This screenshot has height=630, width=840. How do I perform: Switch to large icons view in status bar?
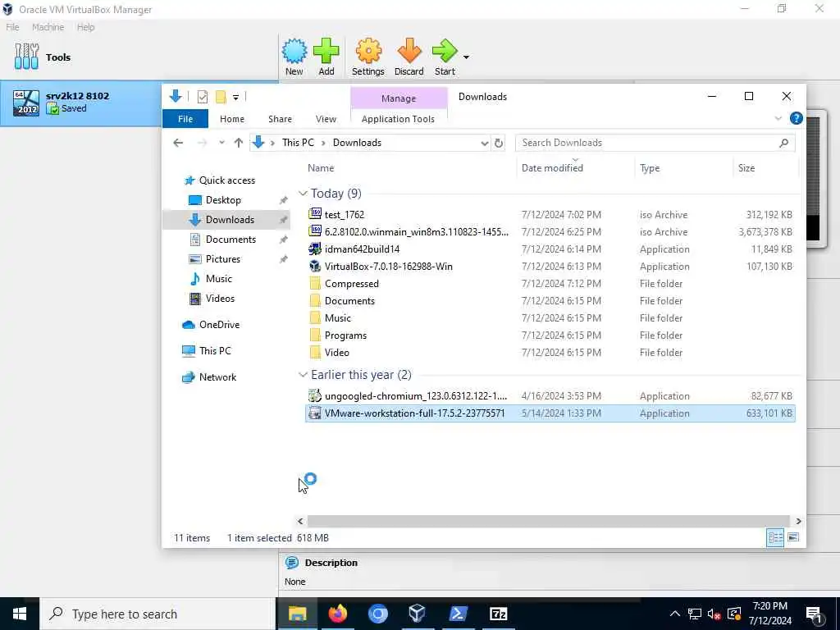793,538
